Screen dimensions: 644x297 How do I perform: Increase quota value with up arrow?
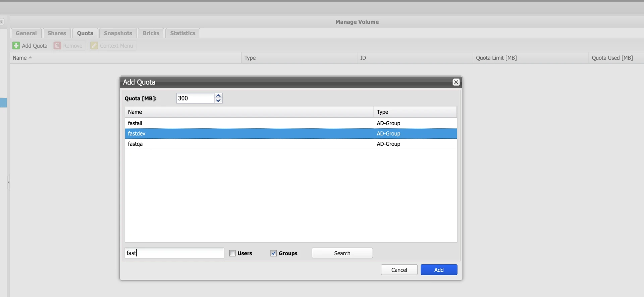(x=218, y=96)
